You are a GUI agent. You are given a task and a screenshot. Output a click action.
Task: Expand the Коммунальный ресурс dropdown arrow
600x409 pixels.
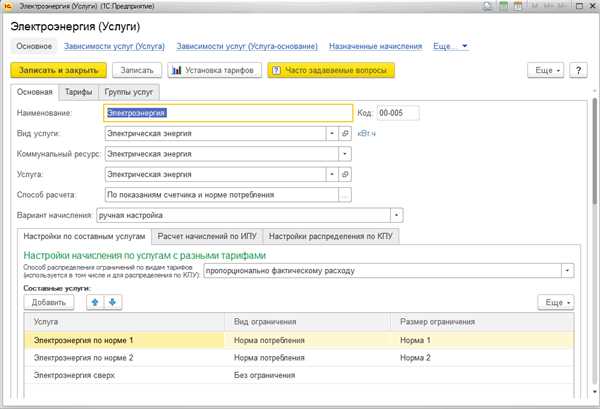[x=345, y=154]
